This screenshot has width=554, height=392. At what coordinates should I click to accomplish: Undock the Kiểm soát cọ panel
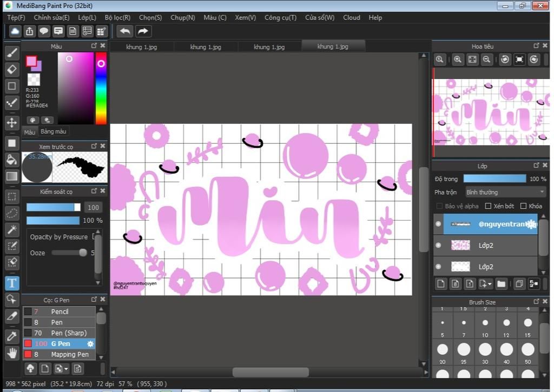click(94, 191)
